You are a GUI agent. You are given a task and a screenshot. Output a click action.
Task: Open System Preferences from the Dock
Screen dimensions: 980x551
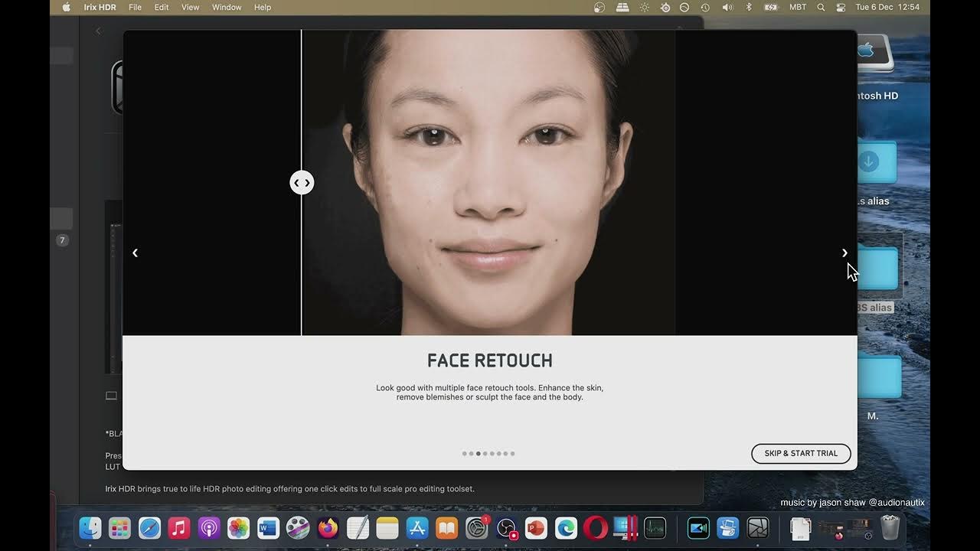click(x=476, y=528)
